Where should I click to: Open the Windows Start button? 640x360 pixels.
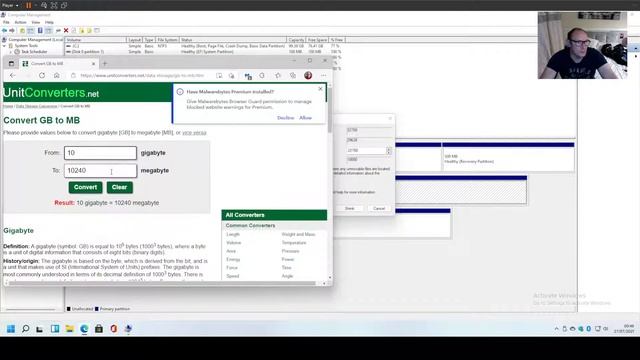coord(11,329)
